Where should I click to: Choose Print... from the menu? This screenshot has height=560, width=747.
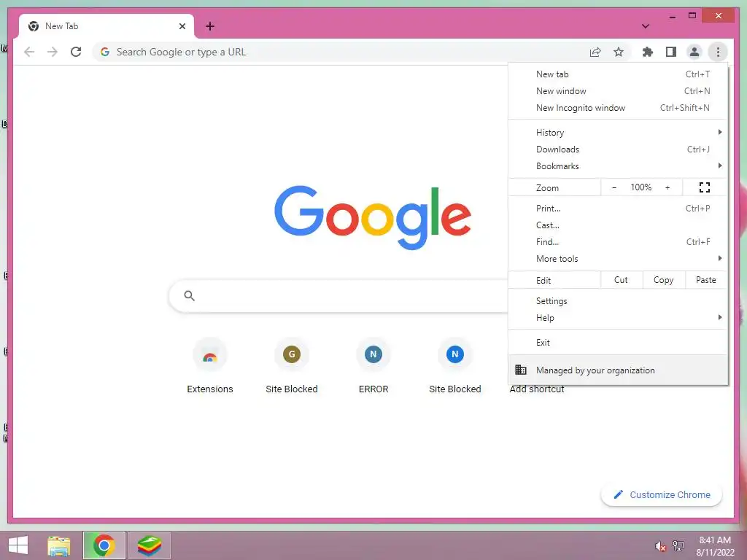tap(618, 208)
